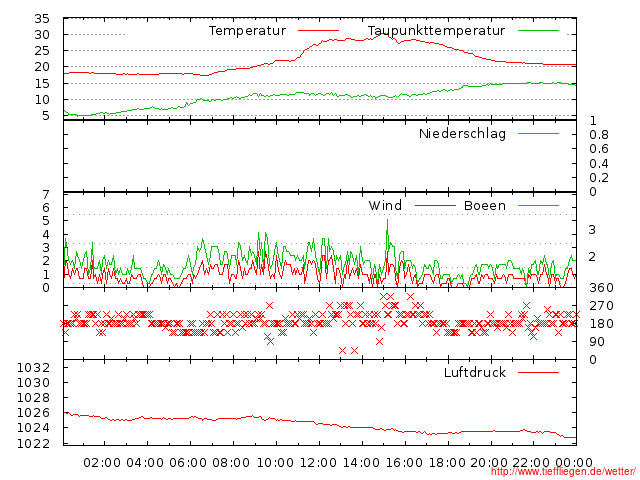Click the 0.6 precipitation axis value
This screenshot has height=480, width=640.
pos(599,149)
